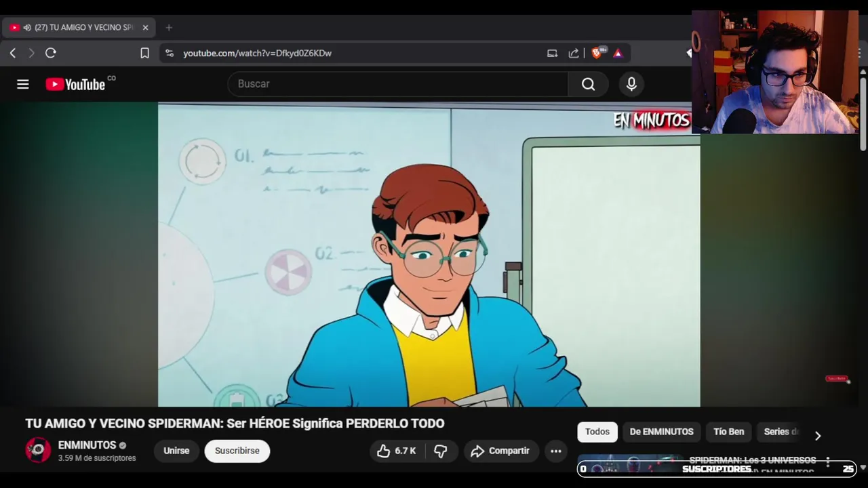Screen dimensions: 868x488
Task: Click the search magnifier button
Action: point(588,84)
